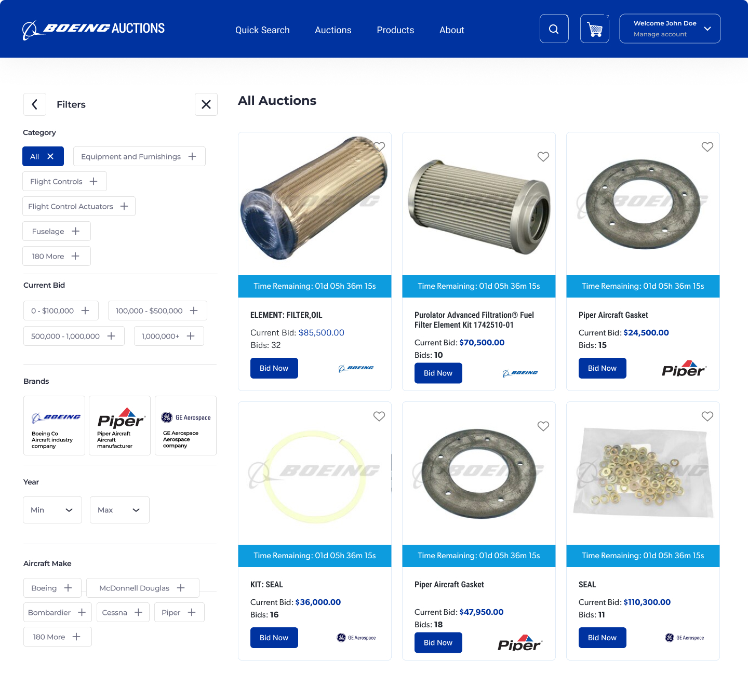Click the Boeing logo on Purolator card
The height and width of the screenshot is (700, 748).
click(x=520, y=373)
